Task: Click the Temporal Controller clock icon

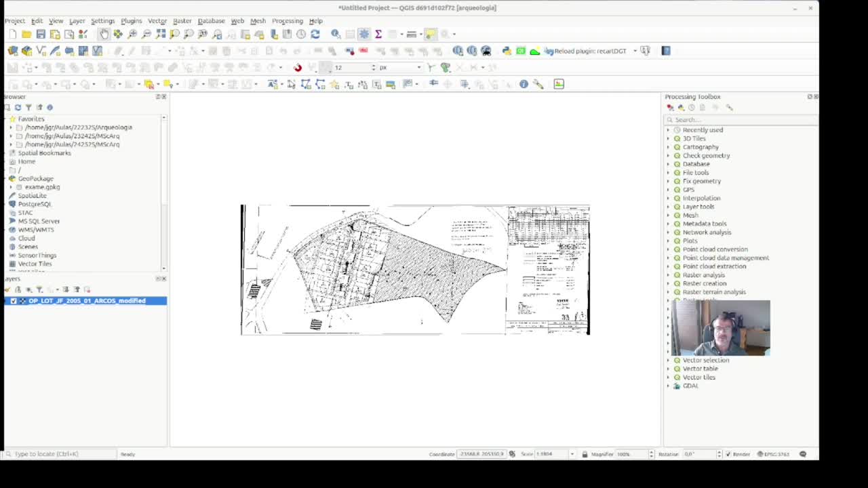Action: coord(301,34)
